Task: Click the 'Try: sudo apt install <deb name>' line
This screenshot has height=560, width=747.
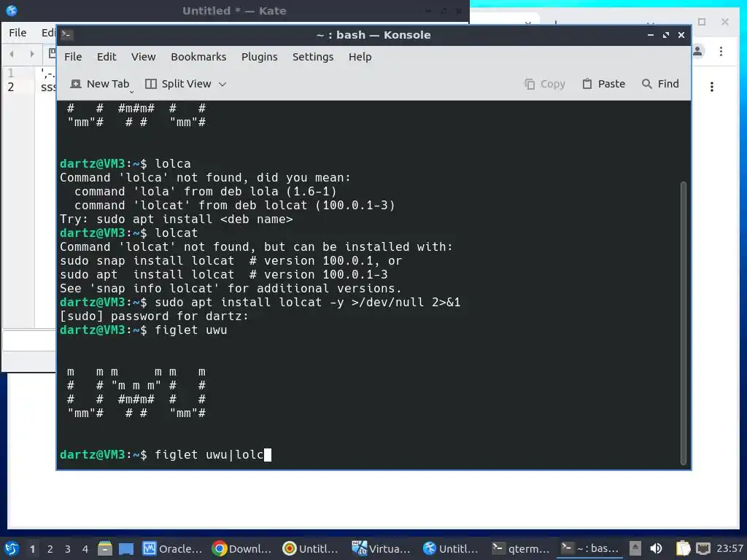Action: coord(177,219)
